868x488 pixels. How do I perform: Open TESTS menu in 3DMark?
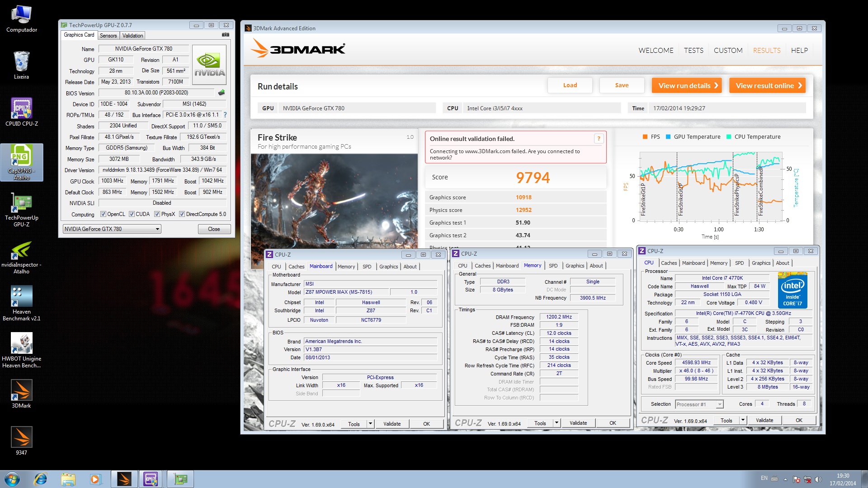tap(693, 51)
